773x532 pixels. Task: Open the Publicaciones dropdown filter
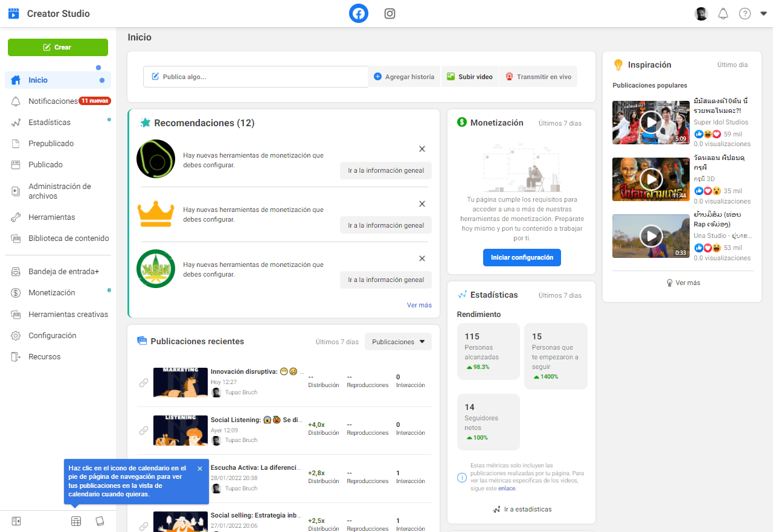pos(398,342)
